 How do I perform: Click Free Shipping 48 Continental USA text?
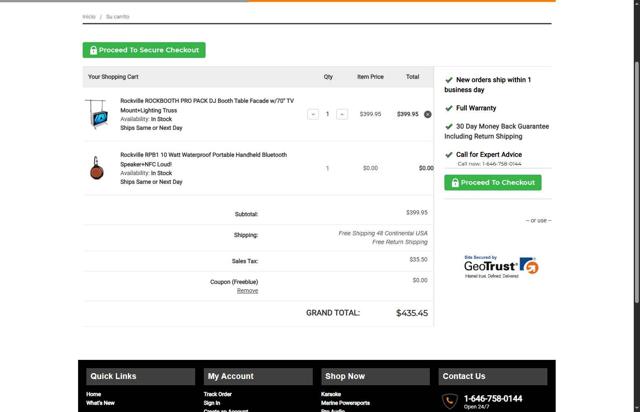(x=383, y=233)
